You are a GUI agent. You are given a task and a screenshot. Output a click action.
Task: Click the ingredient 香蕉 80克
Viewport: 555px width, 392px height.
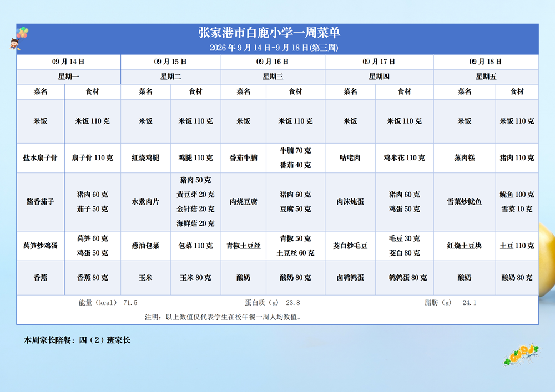[x=92, y=278]
